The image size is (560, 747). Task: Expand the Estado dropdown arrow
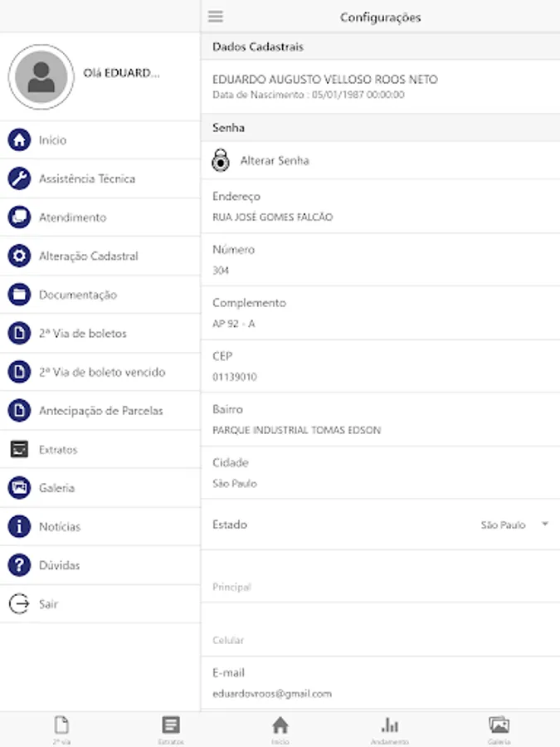point(545,524)
